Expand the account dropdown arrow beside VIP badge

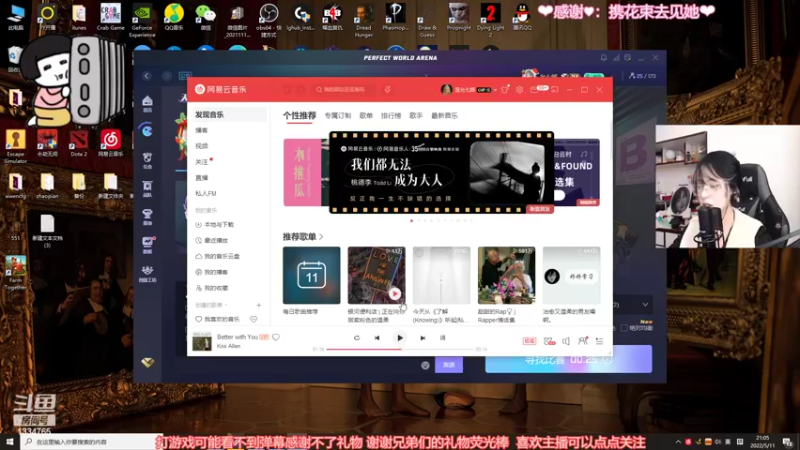pos(495,90)
